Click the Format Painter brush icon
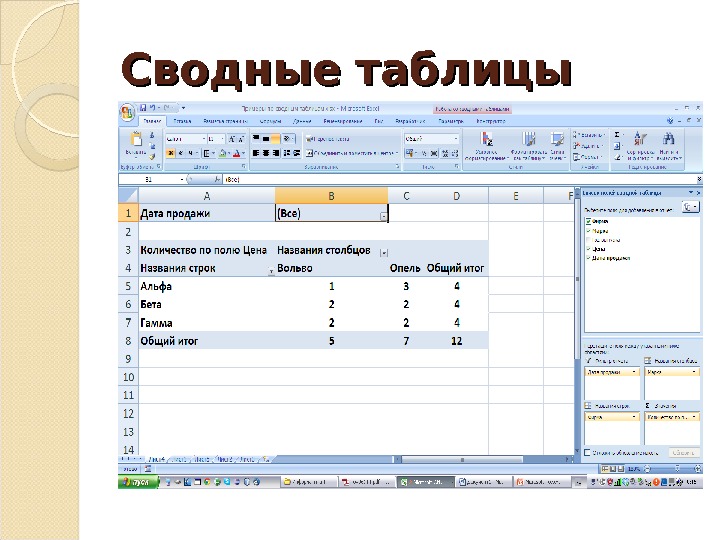This screenshot has height=540, width=720. coord(152,156)
